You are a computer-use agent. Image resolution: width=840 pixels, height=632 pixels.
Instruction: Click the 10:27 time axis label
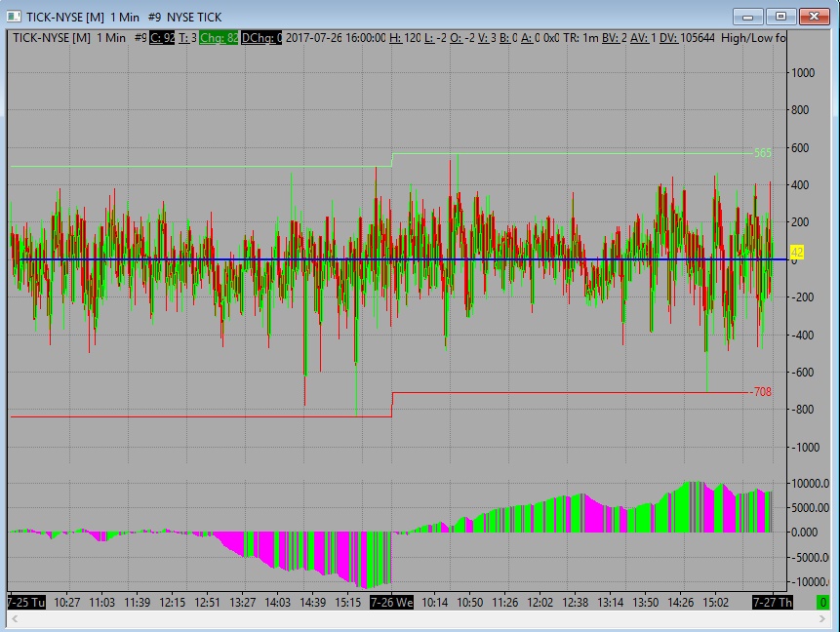67,603
